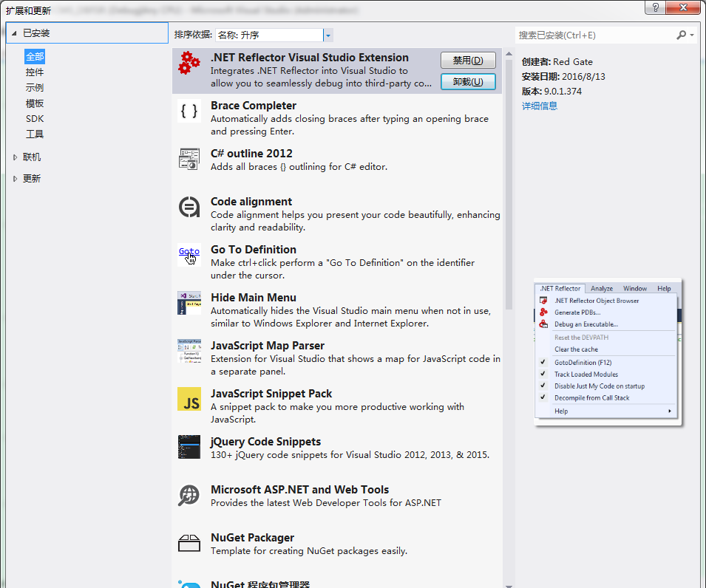Screen dimensions: 706x588
Task: Select the 全部 category
Action: pyautogui.click(x=35, y=57)
